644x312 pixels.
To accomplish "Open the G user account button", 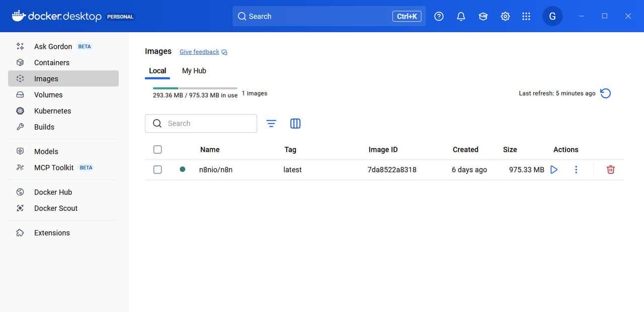I will pyautogui.click(x=552, y=16).
